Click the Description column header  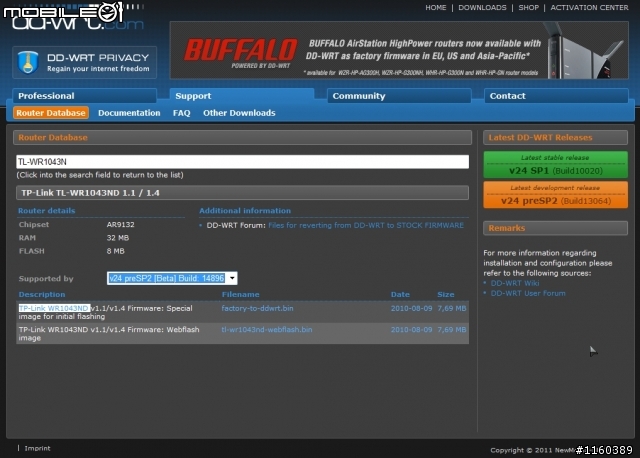click(42, 294)
